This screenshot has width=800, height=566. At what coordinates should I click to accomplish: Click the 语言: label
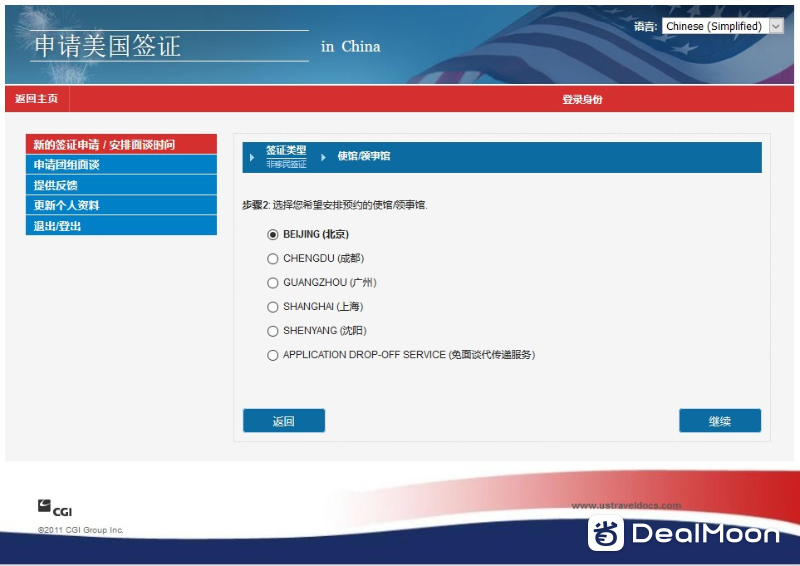click(645, 27)
